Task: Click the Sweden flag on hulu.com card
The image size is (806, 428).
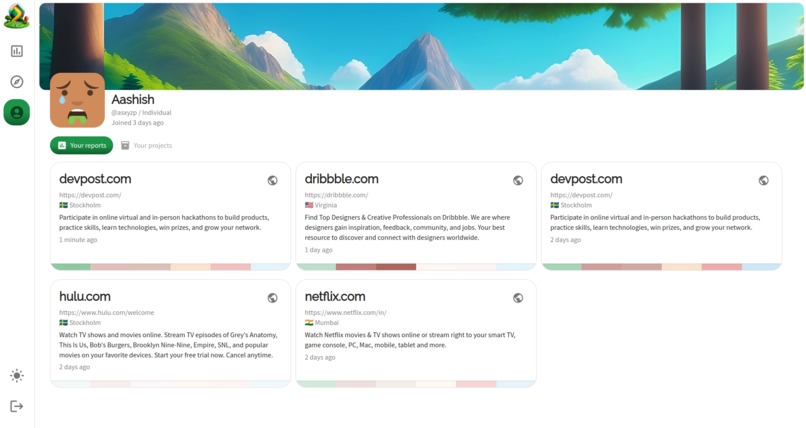Action: coord(63,323)
